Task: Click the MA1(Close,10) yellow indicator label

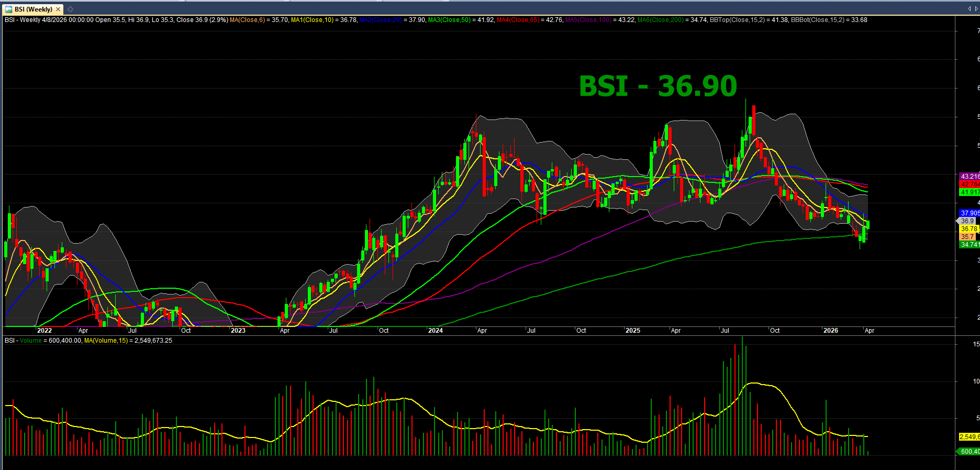Action: click(312, 20)
